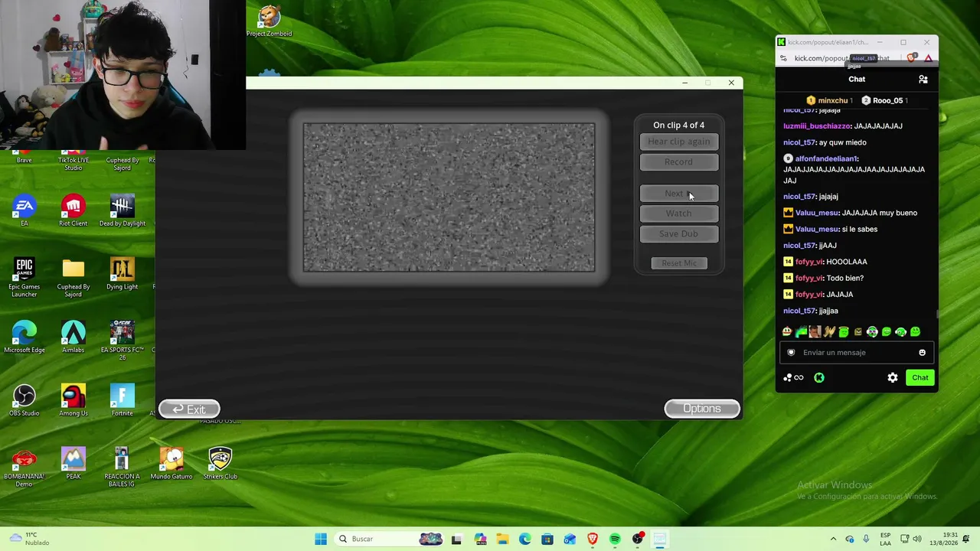
Task: Click the Kick logo icon below message box
Action: (x=819, y=377)
